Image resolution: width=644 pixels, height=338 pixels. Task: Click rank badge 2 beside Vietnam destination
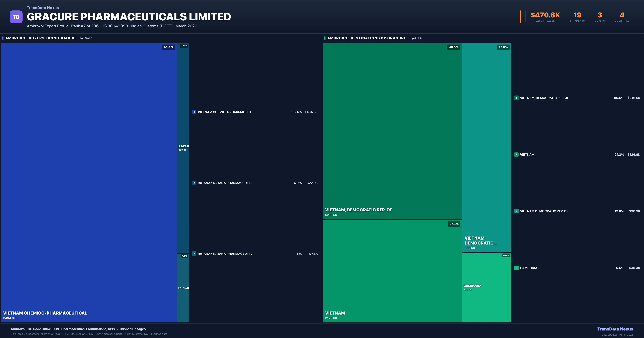[516, 155]
